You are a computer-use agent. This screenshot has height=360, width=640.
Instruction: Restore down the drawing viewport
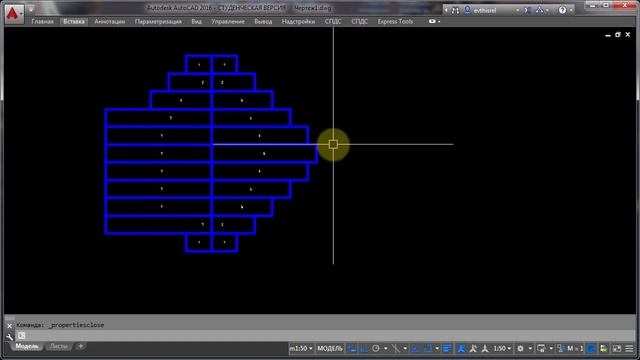coord(618,35)
